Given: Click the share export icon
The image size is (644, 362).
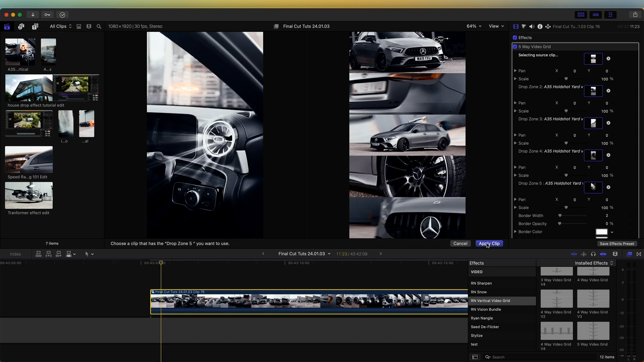Looking at the screenshot, I should click(x=635, y=15).
